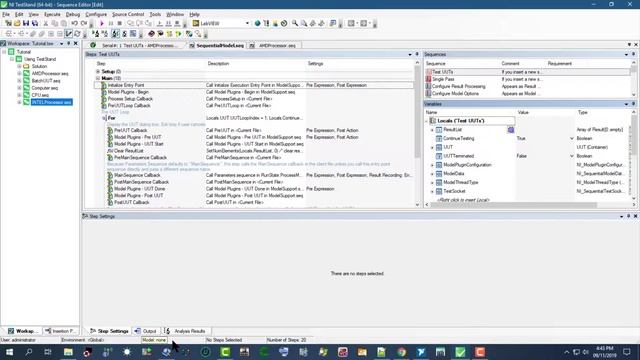Screen dimensions: 640x360
Task: Open Station Globals via the globe icon
Action: 258,23
